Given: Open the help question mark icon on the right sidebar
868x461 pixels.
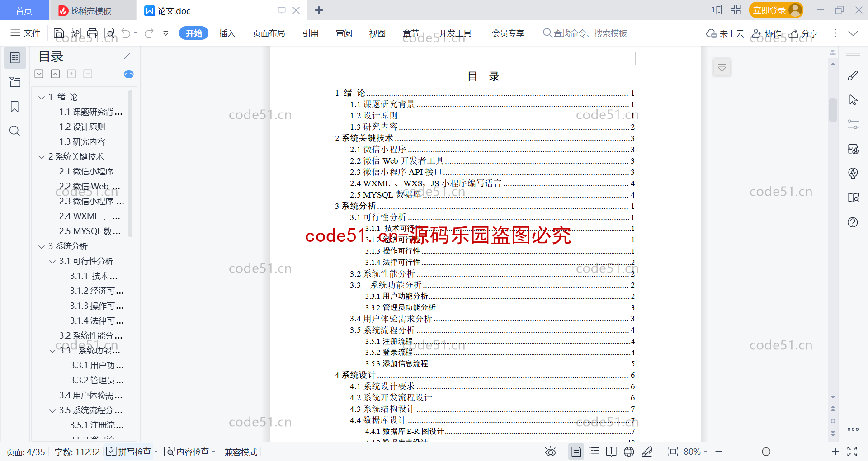Looking at the screenshot, I should pos(853,222).
